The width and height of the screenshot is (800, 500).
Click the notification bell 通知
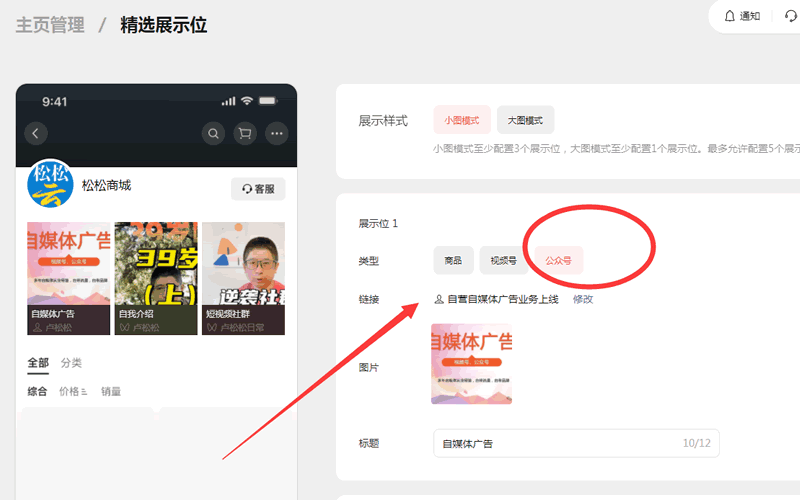pos(742,16)
